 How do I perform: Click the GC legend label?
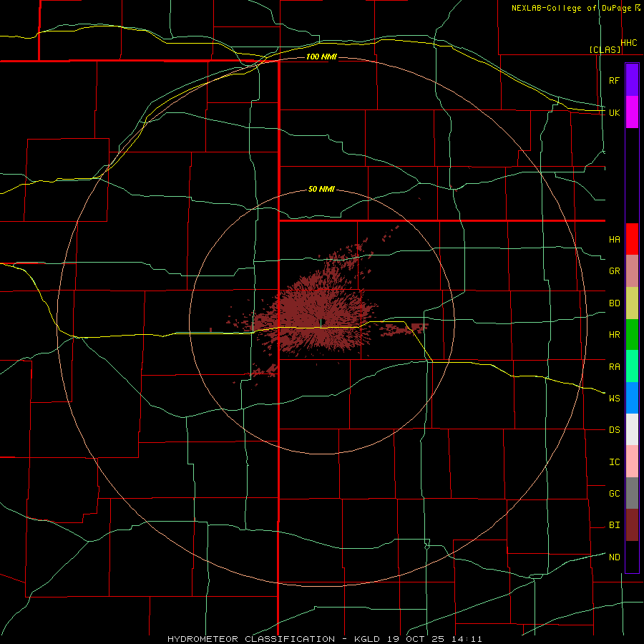(614, 493)
